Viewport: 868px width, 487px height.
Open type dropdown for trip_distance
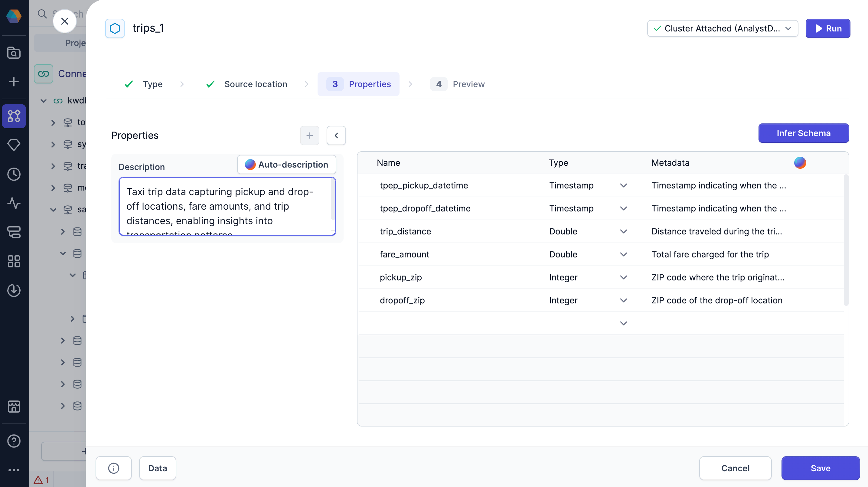(623, 231)
